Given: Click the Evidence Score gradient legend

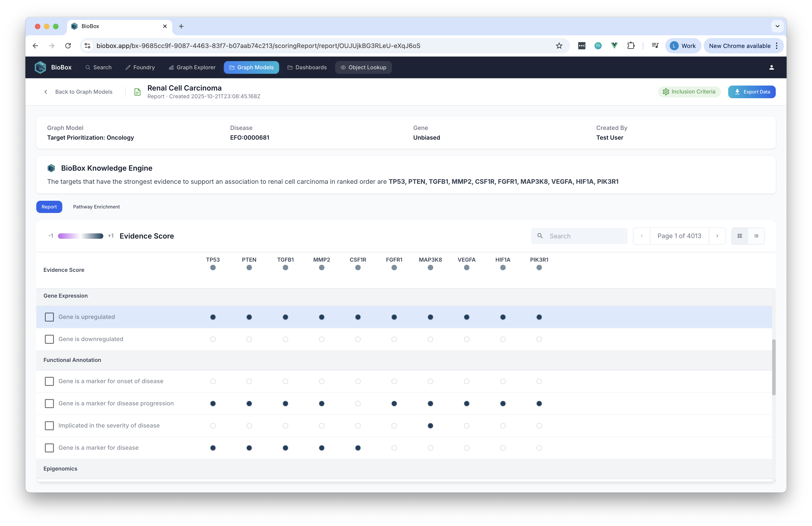Looking at the screenshot, I should tap(80, 236).
